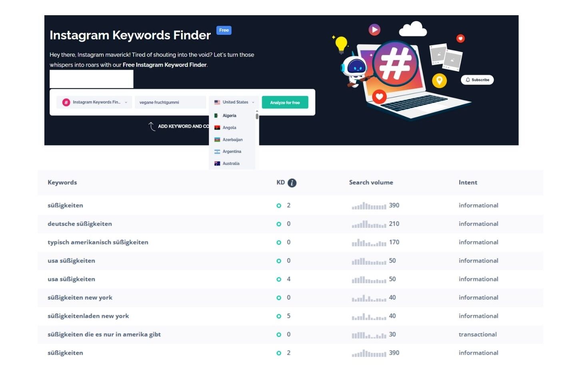Click the bell icon on Subscribe

click(468, 80)
